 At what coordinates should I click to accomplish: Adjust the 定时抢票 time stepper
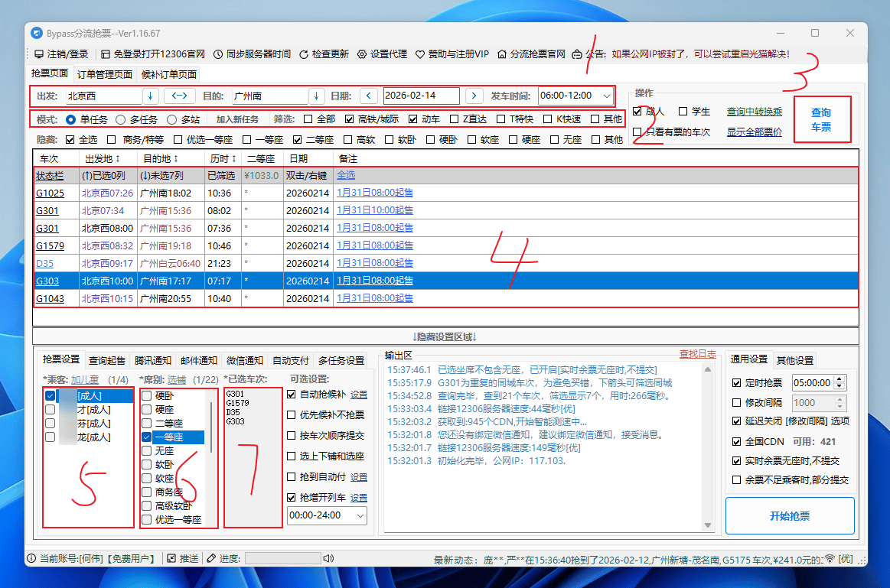click(839, 382)
